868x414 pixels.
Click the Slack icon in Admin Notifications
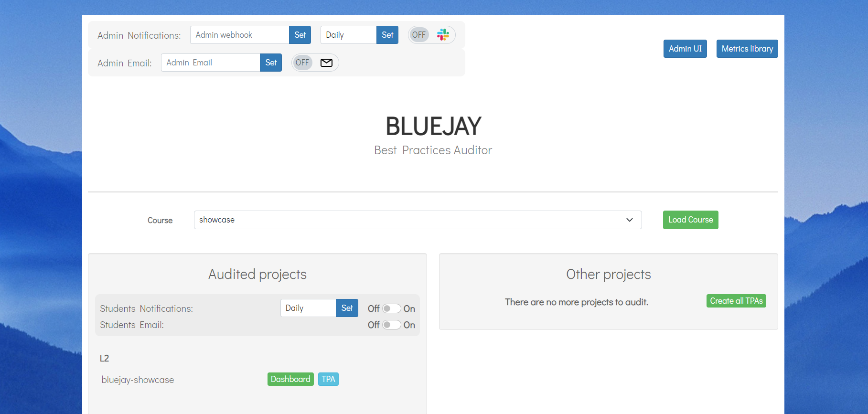click(x=443, y=34)
